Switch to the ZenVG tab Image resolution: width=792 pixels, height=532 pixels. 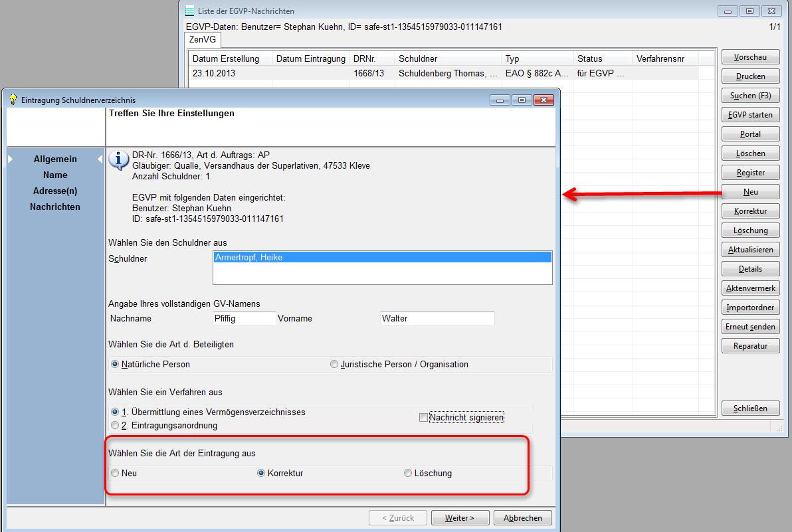click(x=203, y=40)
